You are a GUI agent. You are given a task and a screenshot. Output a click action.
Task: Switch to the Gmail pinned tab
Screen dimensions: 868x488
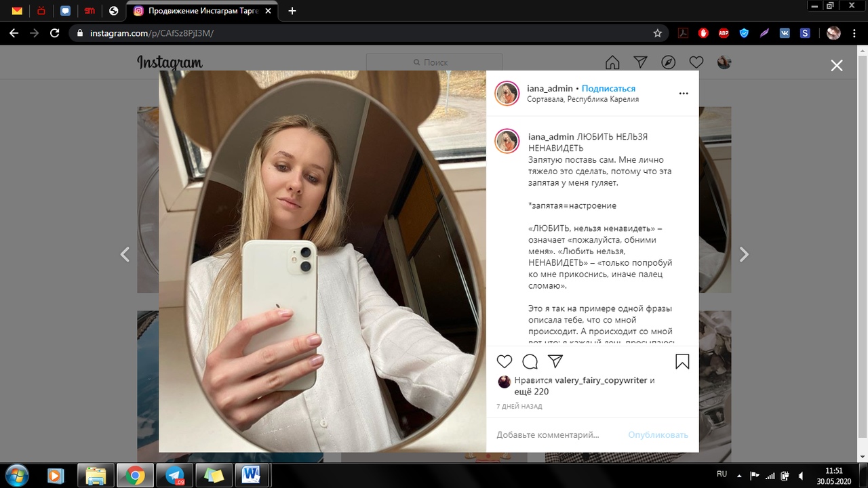pos(17,11)
